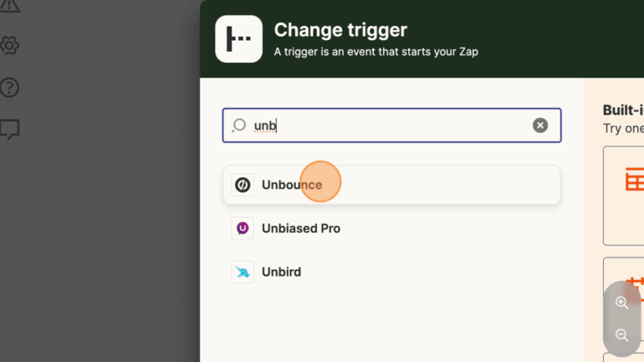
Task: Click the trigger logo in the header
Action: pos(238,39)
